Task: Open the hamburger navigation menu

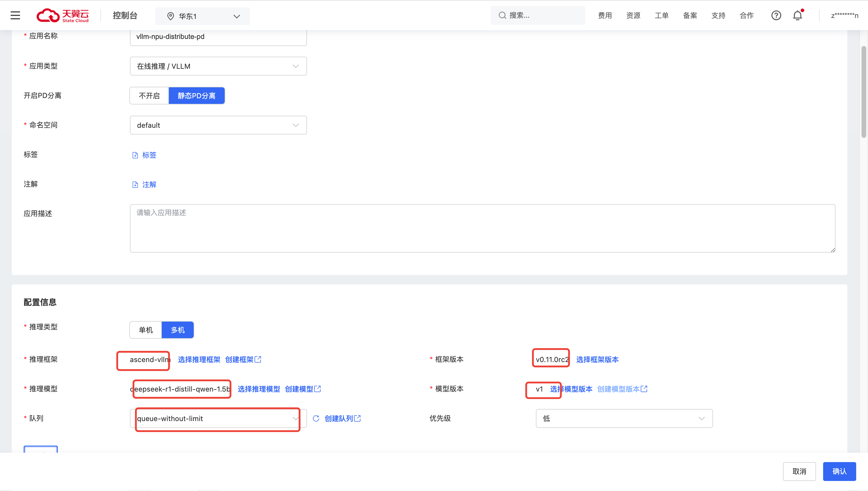Action: [15, 16]
